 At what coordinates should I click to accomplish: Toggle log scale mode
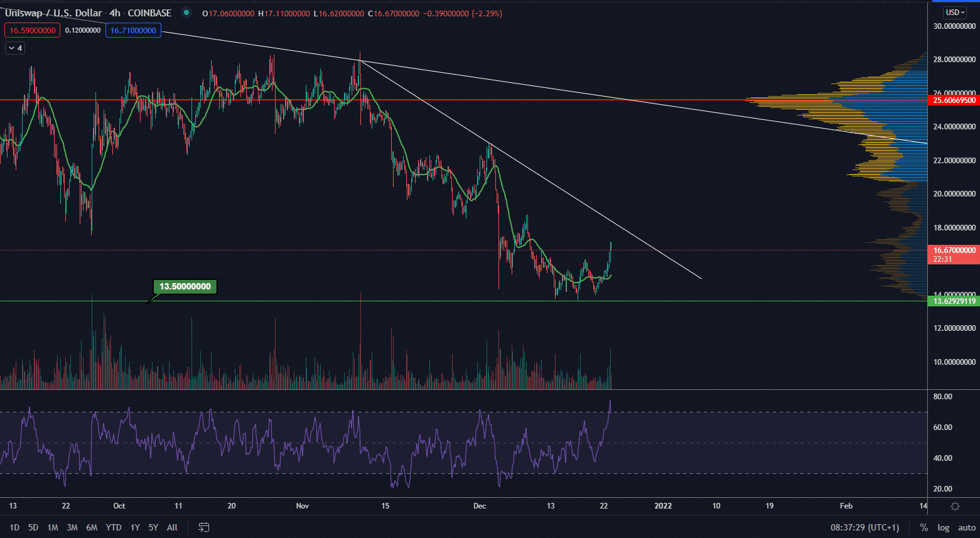(943, 527)
